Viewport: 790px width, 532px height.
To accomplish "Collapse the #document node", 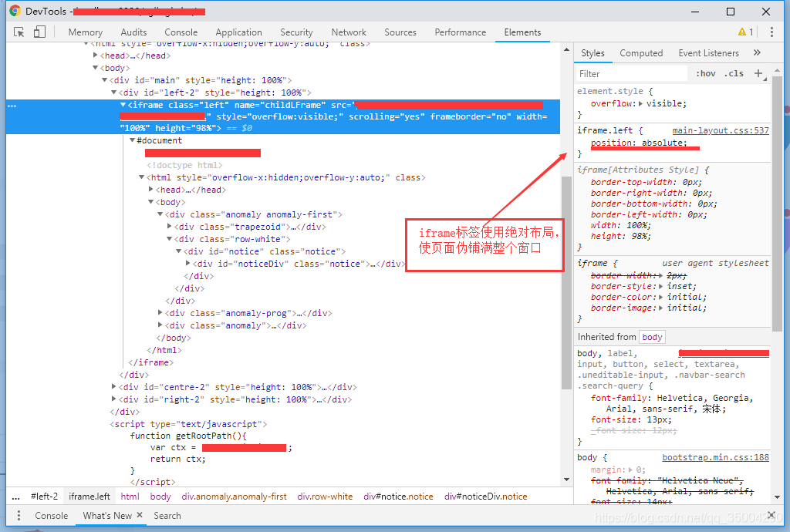I will [132, 140].
